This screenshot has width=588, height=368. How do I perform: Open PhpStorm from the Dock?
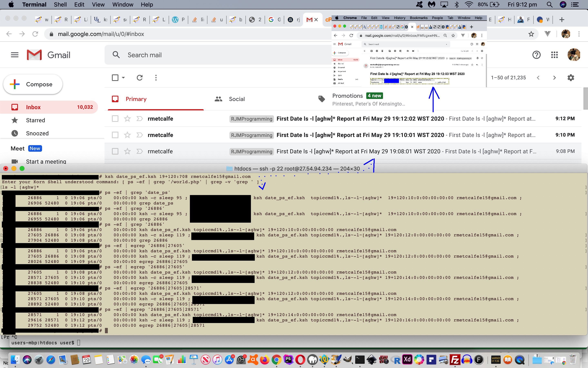[288, 359]
